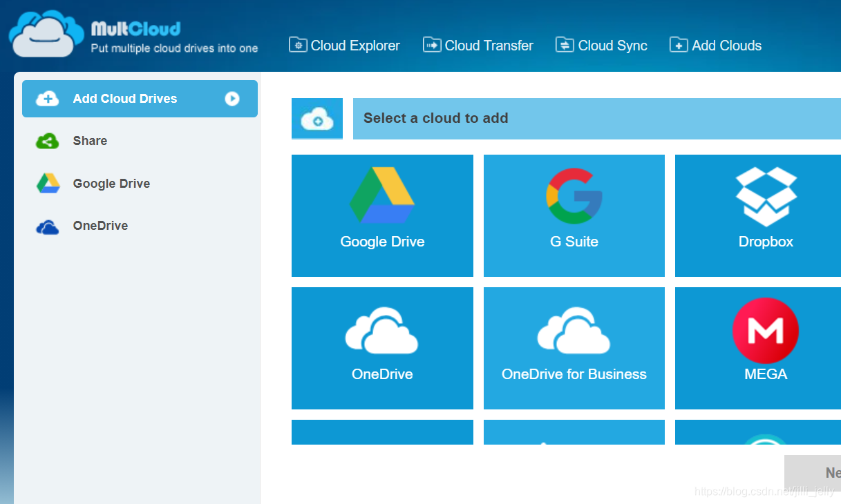Screen dimensions: 841x504
Task: Click 'Put multiple cloud drives into one' tagline
Action: pyautogui.click(x=174, y=48)
